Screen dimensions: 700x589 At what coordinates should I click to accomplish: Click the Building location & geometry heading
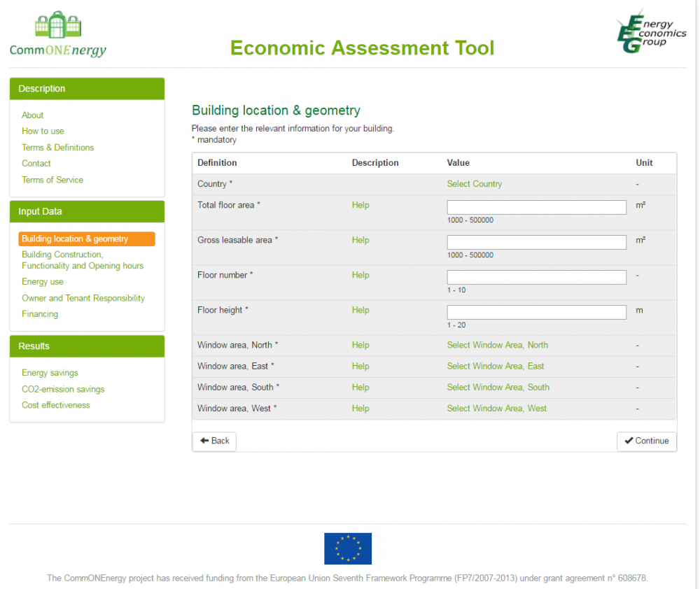[276, 111]
